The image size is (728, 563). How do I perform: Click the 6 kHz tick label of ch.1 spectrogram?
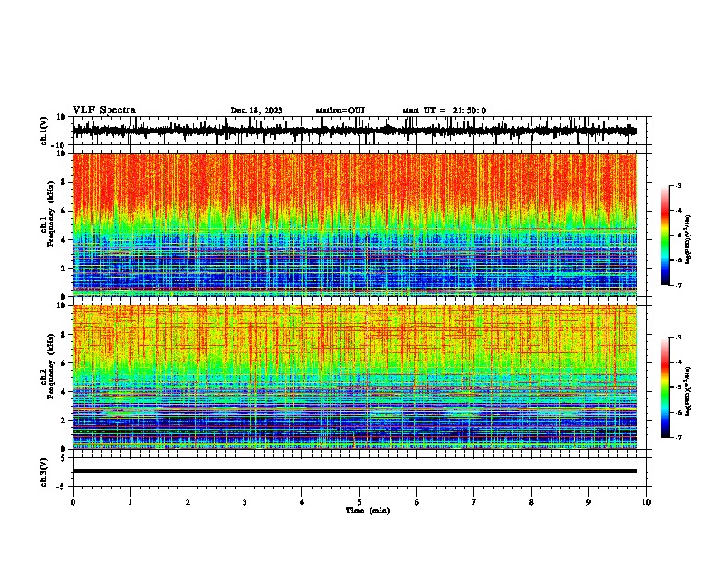click(63, 211)
